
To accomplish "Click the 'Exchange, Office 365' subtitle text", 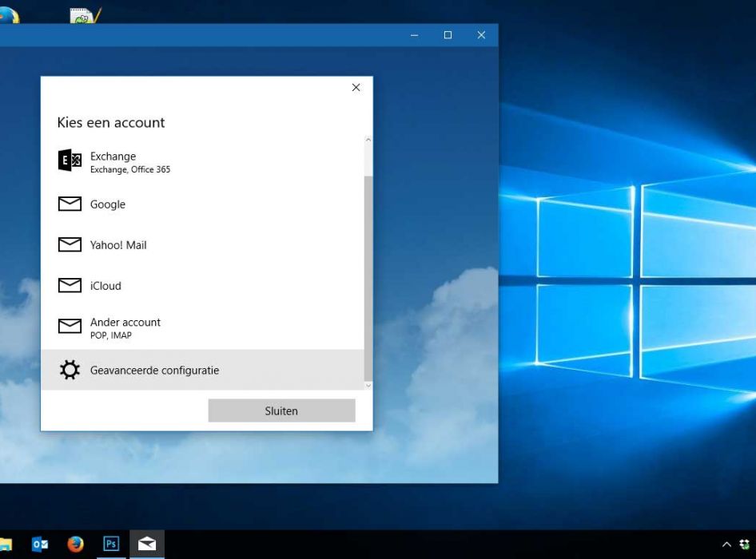I will 130,169.
